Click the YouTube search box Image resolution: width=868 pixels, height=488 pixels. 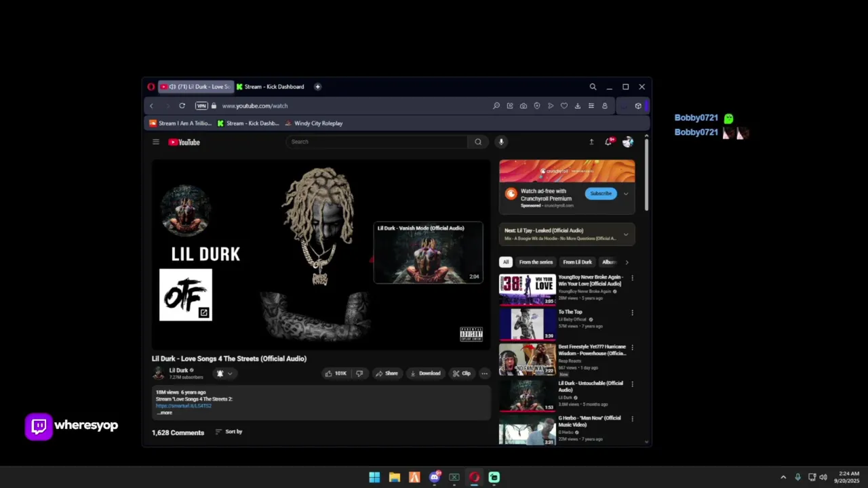coord(376,142)
